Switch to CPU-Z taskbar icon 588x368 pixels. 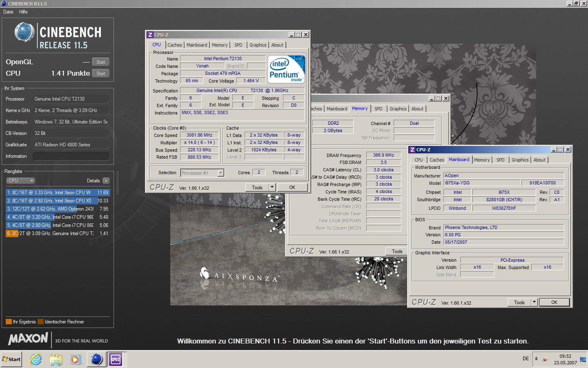(x=116, y=359)
